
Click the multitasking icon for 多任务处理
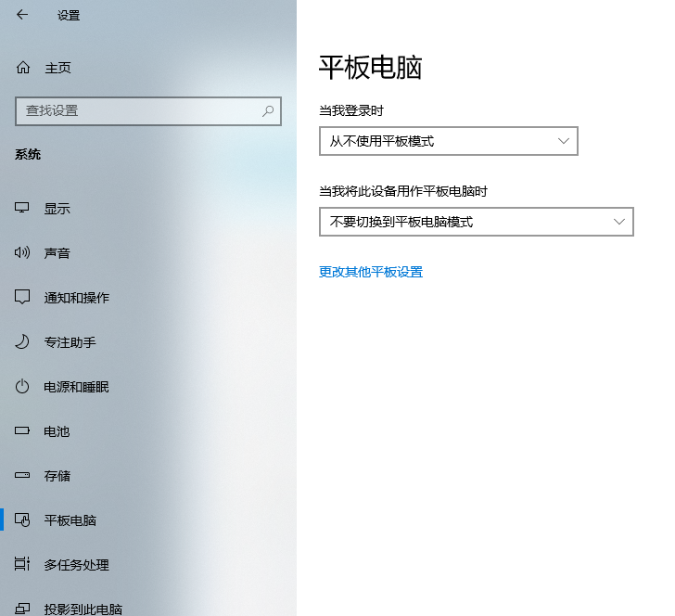pyautogui.click(x=22, y=564)
